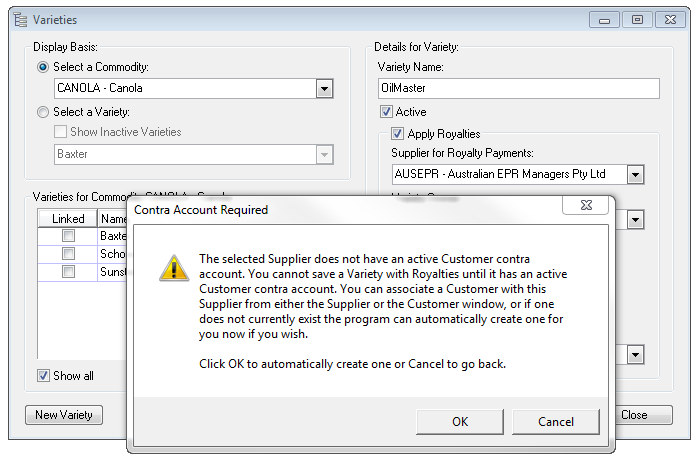
Task: Choose the 'Select a Variety' radio option
Action: pyautogui.click(x=43, y=112)
